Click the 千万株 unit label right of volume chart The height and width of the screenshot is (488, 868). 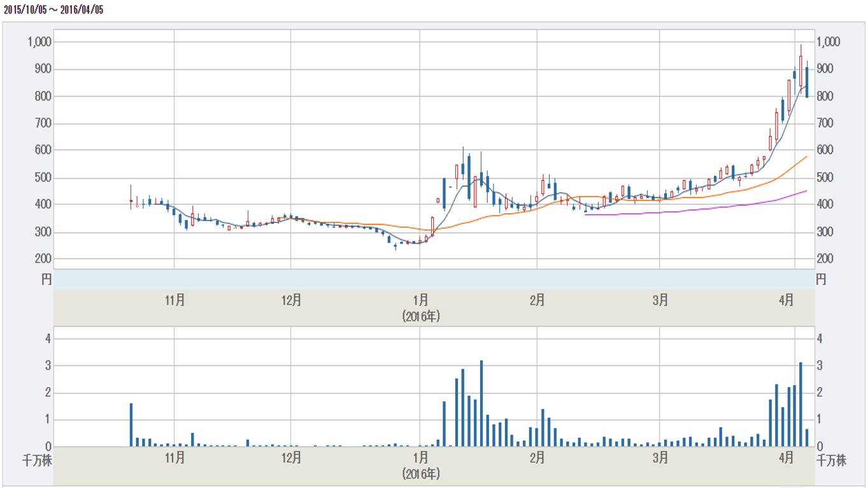[x=832, y=460]
